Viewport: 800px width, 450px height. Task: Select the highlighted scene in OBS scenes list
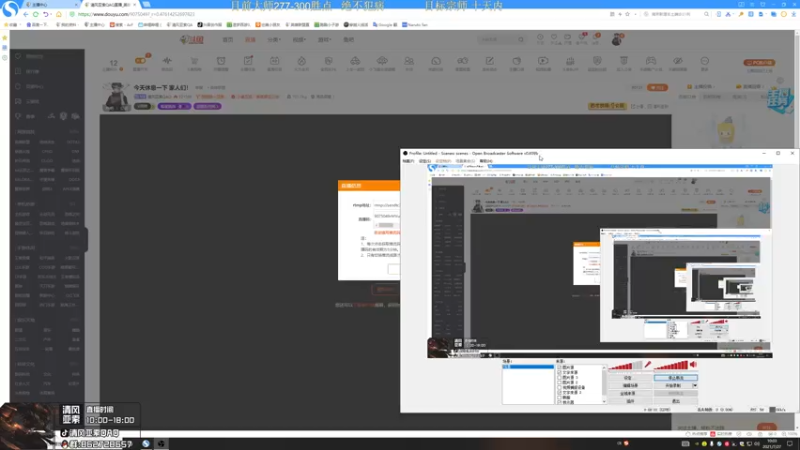pos(528,367)
